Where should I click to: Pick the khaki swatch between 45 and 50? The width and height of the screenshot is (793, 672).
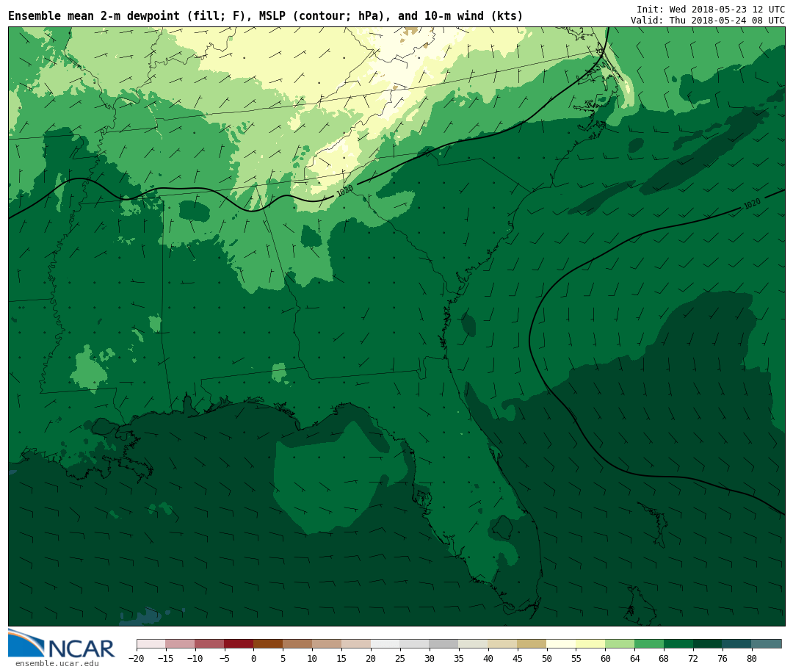(532, 644)
